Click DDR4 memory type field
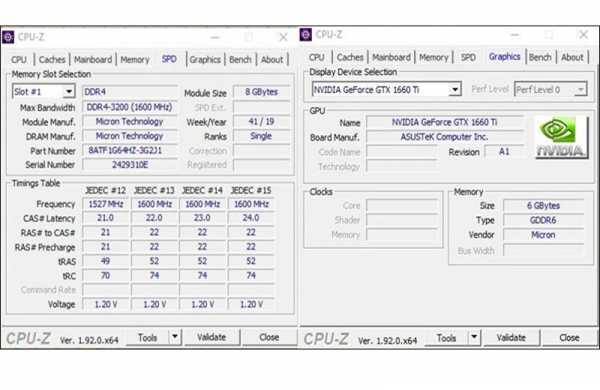The height and width of the screenshot is (390, 600). pos(130,92)
